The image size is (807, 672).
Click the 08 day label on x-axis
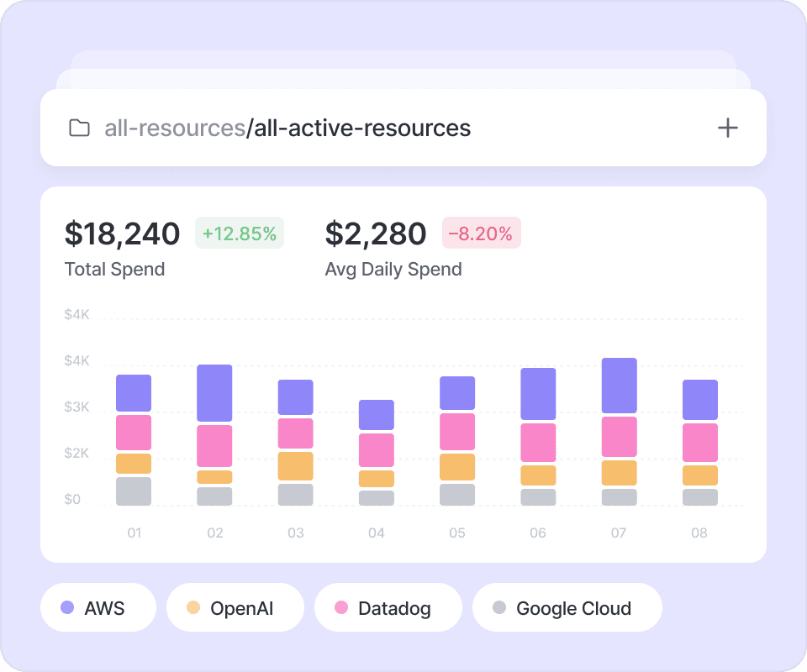(699, 533)
